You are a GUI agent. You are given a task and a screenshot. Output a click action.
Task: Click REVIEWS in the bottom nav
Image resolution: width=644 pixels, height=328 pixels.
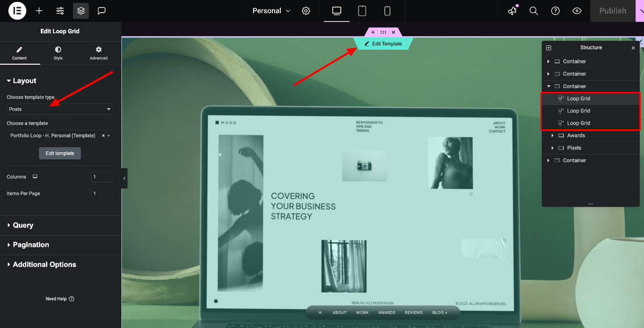tap(414, 313)
